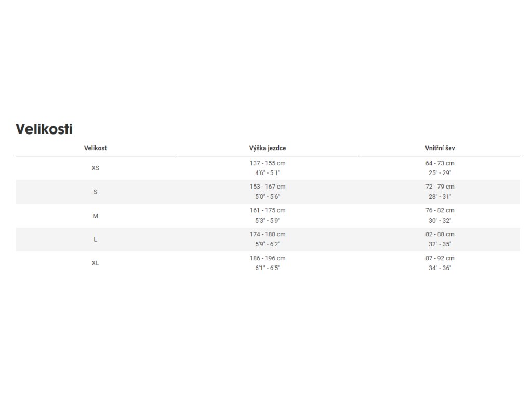Select the XS size row label

[x=96, y=168]
